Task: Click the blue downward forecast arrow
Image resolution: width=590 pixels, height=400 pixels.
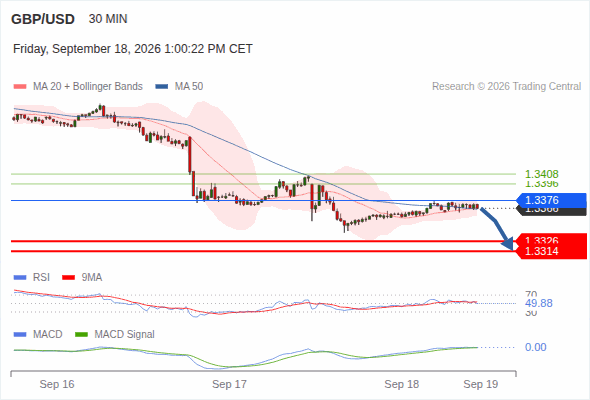Action: 497,229
